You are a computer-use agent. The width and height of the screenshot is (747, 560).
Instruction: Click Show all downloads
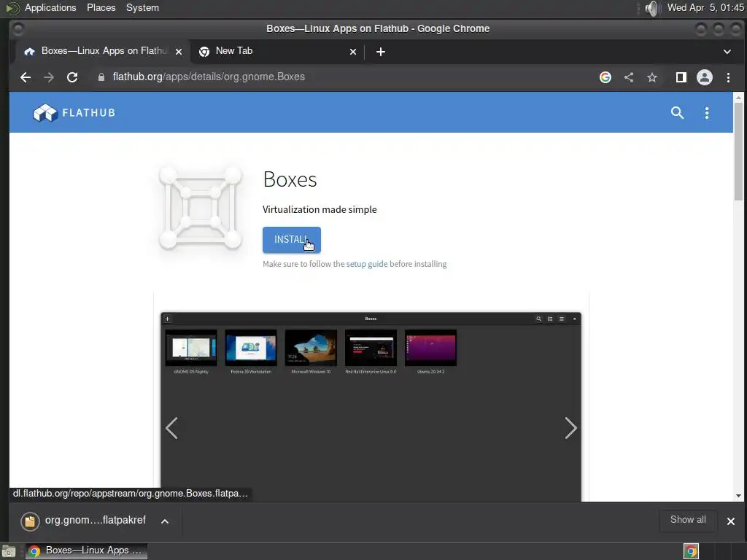pyautogui.click(x=688, y=520)
